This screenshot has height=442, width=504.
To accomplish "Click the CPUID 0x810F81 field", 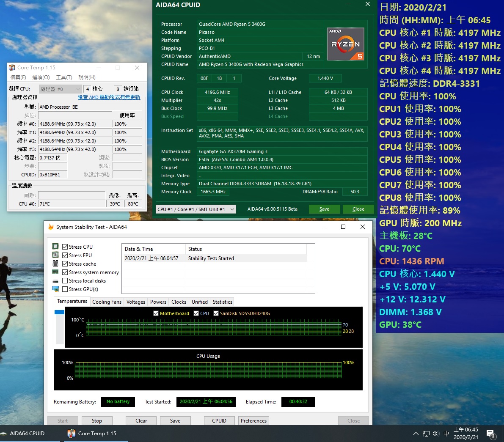I will point(53,175).
